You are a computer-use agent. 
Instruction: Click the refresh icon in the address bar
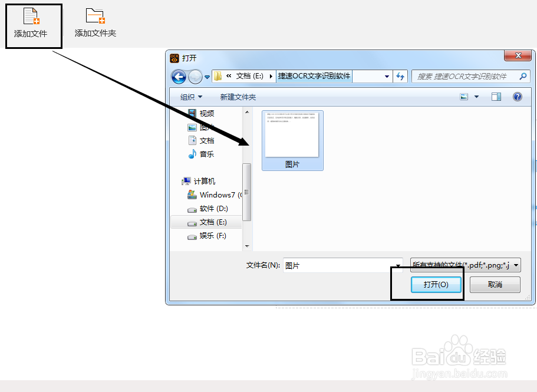pos(400,75)
